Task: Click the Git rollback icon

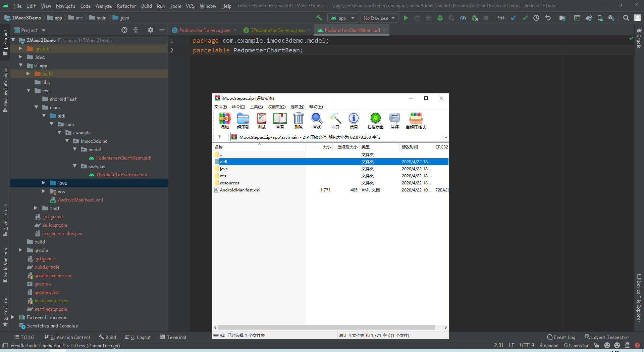Action: (x=548, y=18)
